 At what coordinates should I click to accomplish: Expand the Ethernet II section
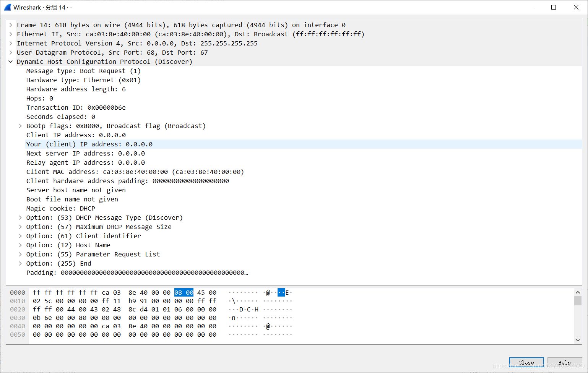(11, 34)
